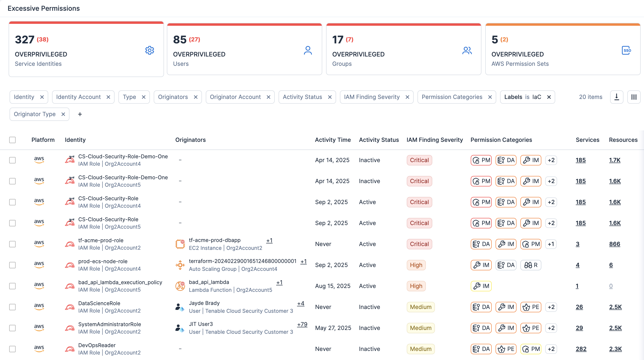Click the EC2 instance icon for tf-acme-prod-dbapp
This screenshot has width=644, height=360.
point(180,244)
